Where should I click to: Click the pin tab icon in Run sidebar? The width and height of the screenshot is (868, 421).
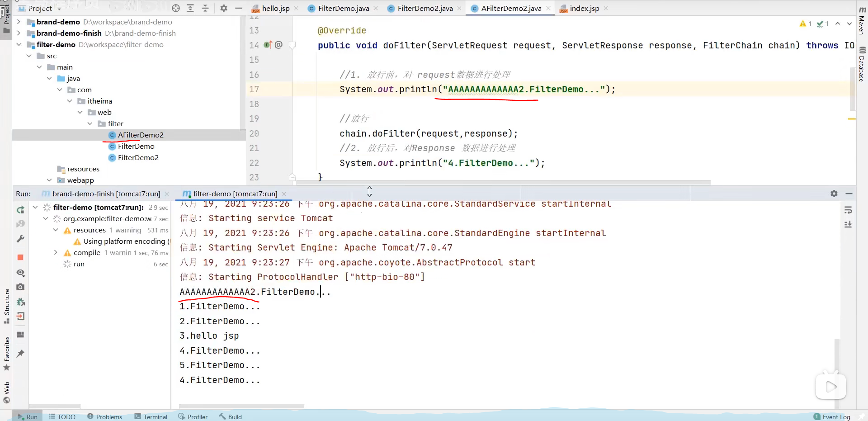coord(20,354)
